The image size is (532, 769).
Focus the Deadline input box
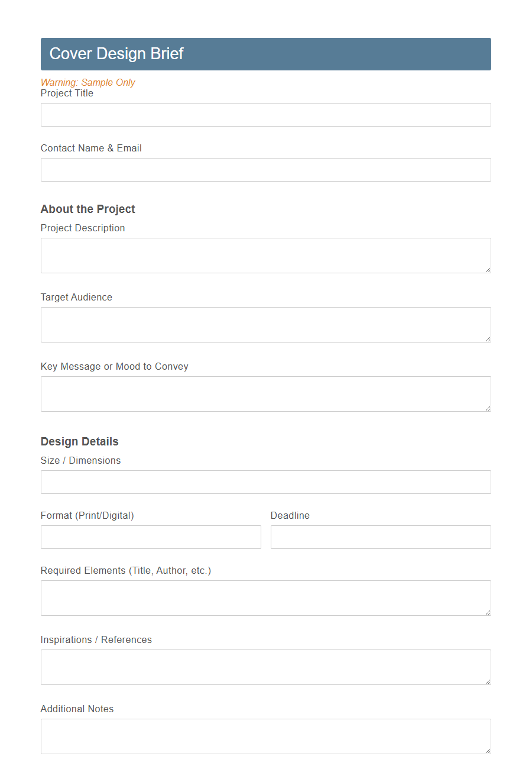[x=380, y=537]
